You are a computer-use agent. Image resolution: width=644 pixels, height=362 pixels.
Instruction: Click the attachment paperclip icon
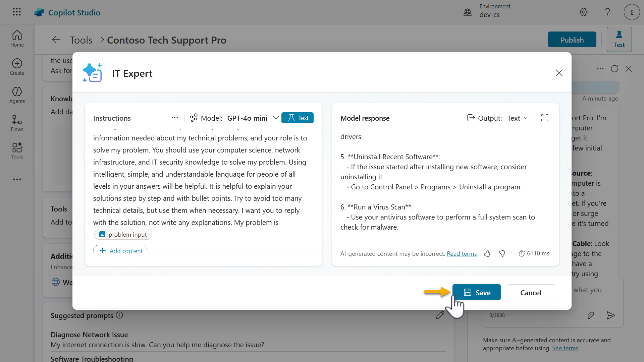[x=591, y=315]
